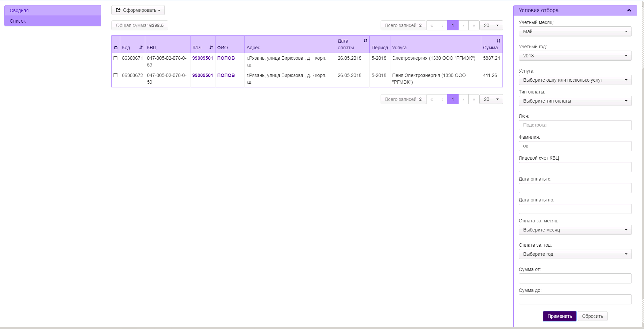Focus the Дата оплаты по field
This screenshot has height=329, width=644.
575,209
